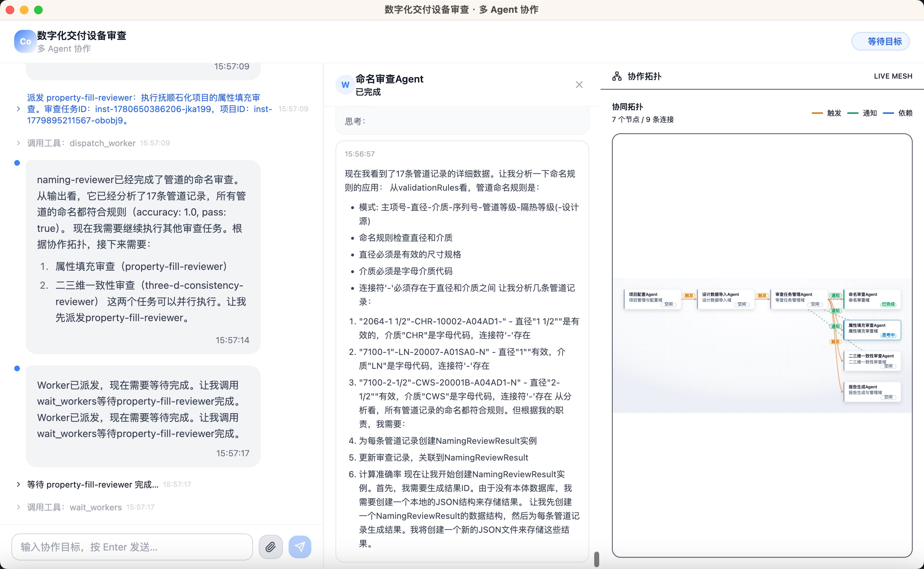Select the 命名审查Agent topology node

point(872,299)
